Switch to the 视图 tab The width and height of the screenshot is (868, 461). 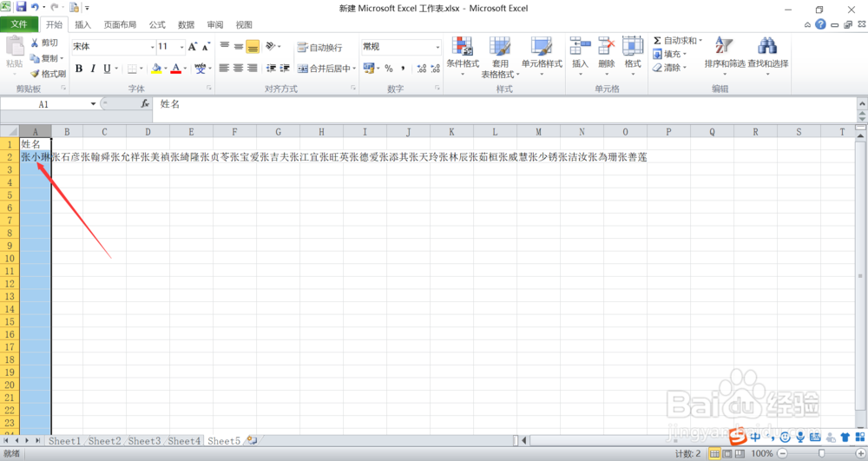(x=244, y=25)
